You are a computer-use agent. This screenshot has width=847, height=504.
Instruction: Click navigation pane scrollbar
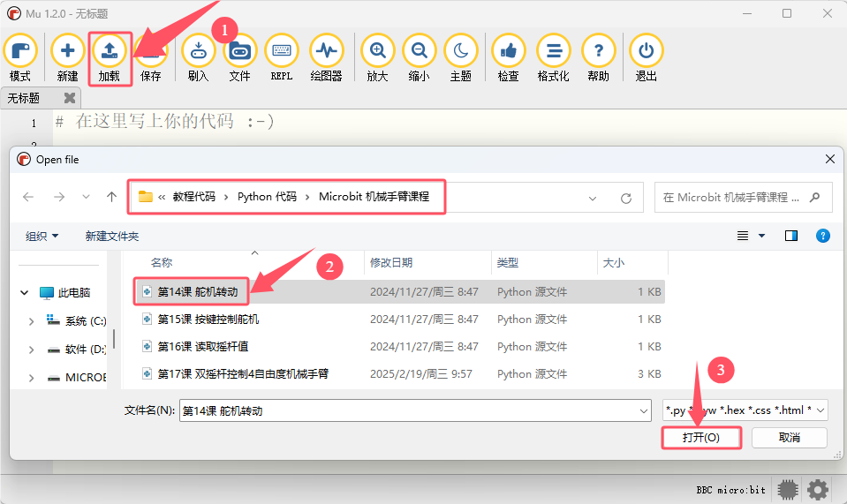114,339
